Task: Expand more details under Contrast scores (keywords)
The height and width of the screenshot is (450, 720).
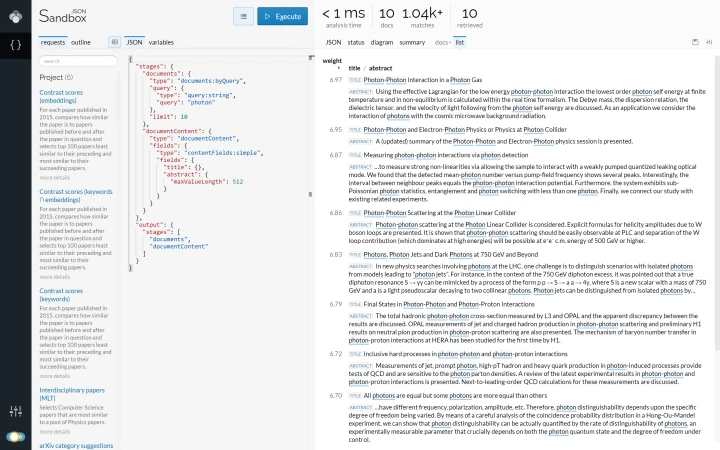Action: [x=55, y=376]
